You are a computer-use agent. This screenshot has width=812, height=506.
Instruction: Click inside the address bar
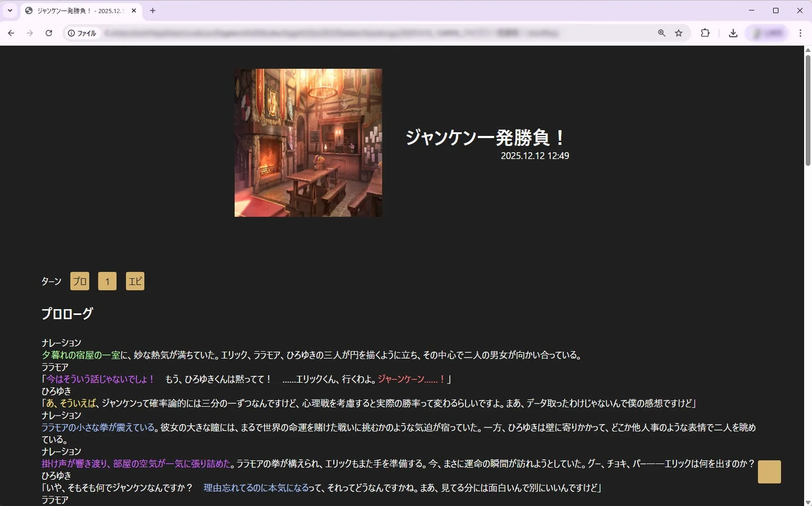point(367,33)
